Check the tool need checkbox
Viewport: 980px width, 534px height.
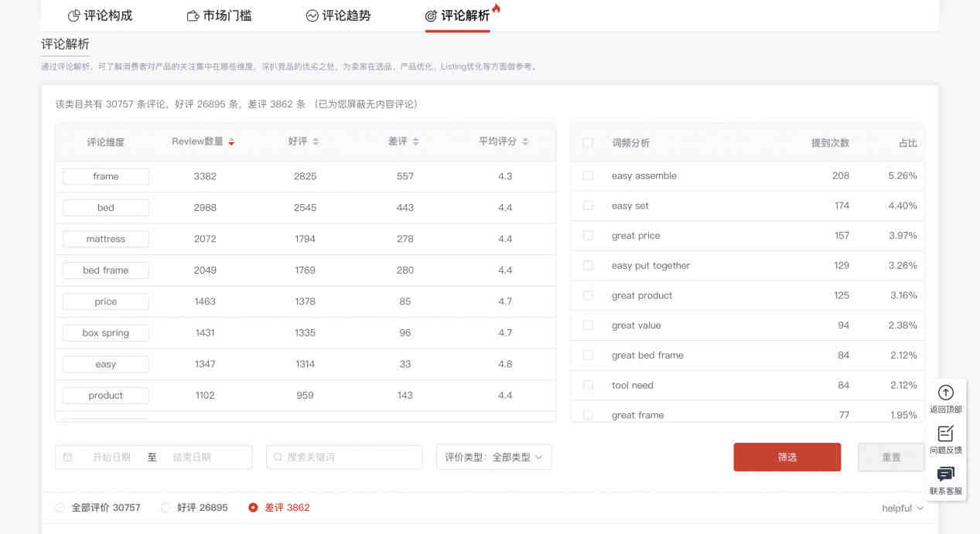pyautogui.click(x=588, y=385)
